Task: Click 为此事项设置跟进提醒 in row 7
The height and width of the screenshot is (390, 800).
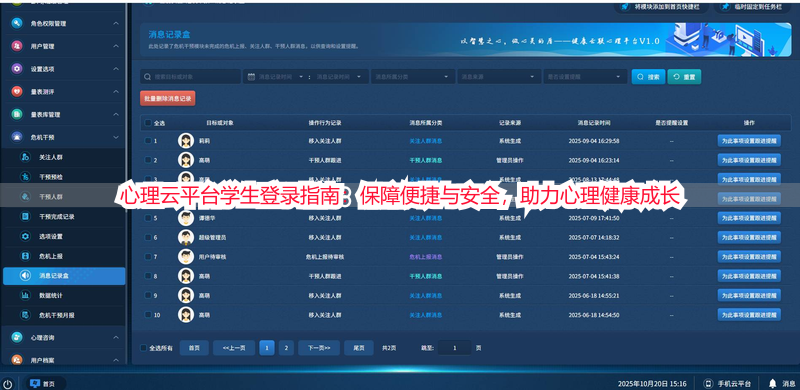Action: pos(749,257)
